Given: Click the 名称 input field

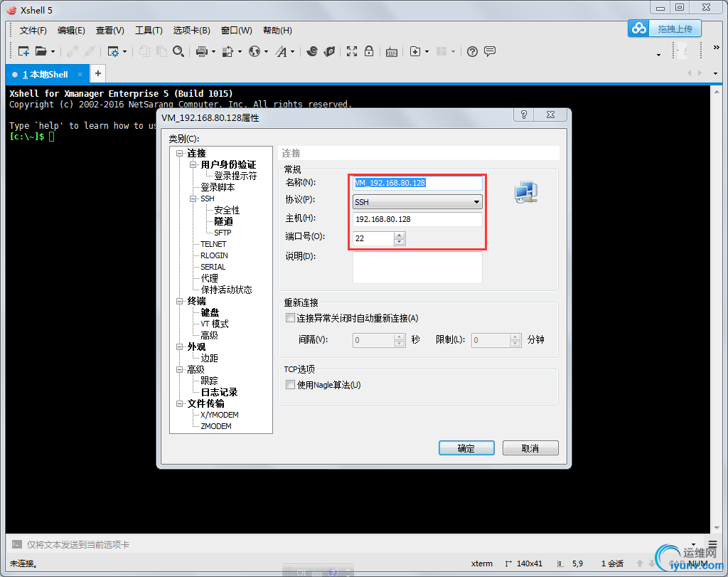Looking at the screenshot, I should (x=417, y=183).
